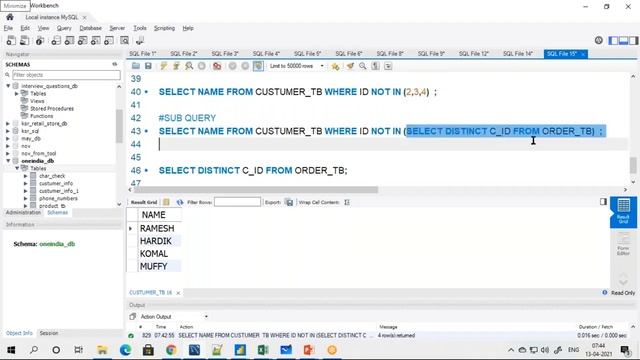This screenshot has height=360, width=640.
Task: Open SQL script file from main toolbar
Action: coord(24,40)
